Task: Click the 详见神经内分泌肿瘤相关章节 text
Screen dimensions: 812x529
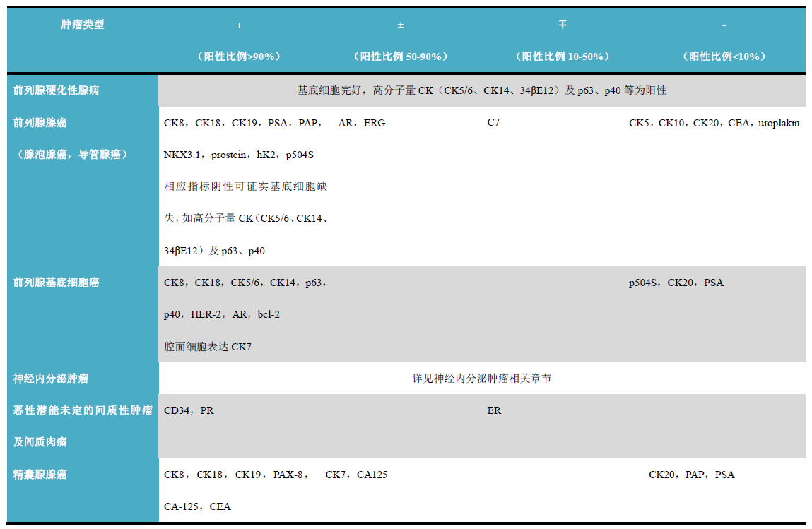Action: (481, 379)
